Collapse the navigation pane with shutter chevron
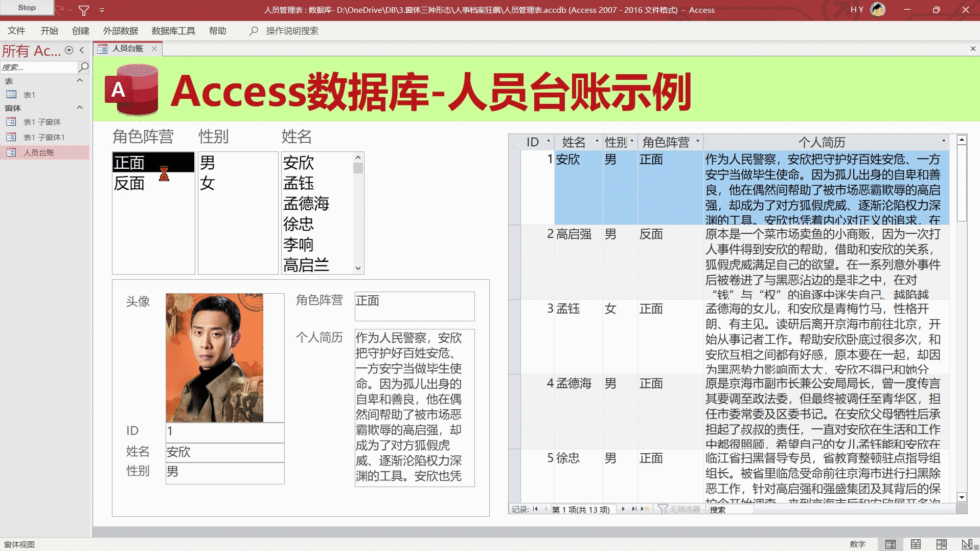The image size is (980, 551). [x=82, y=50]
